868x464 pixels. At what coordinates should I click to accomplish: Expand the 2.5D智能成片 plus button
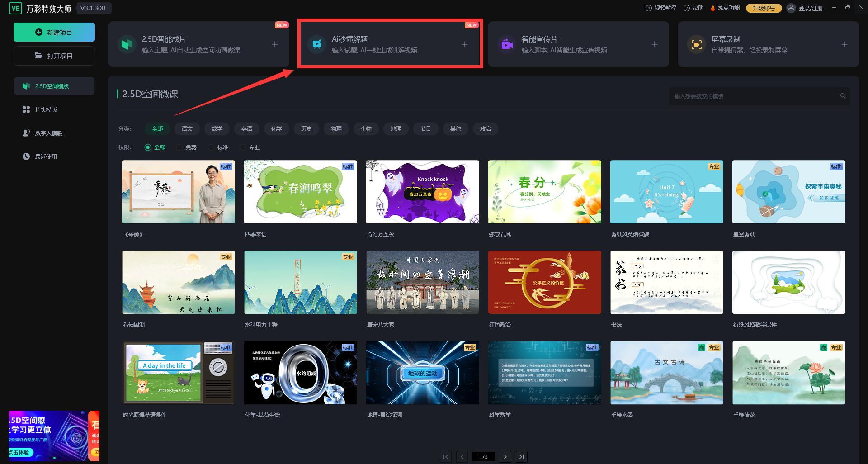[x=275, y=44]
